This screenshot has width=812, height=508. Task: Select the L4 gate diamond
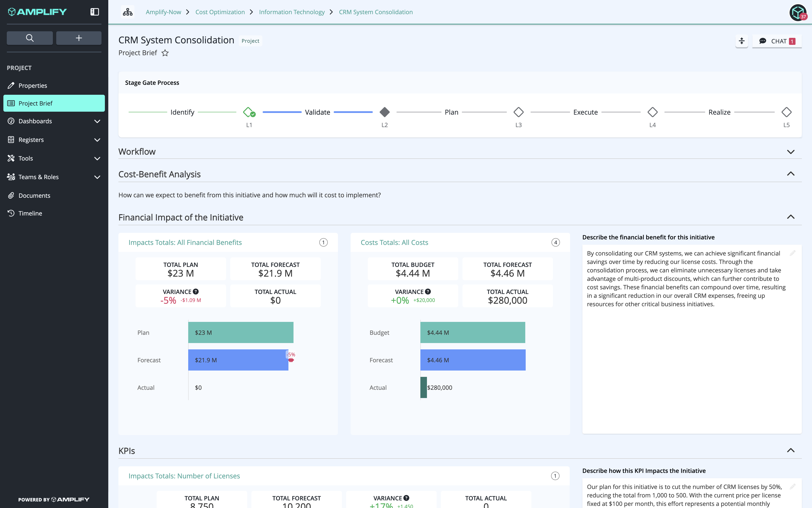coord(652,112)
